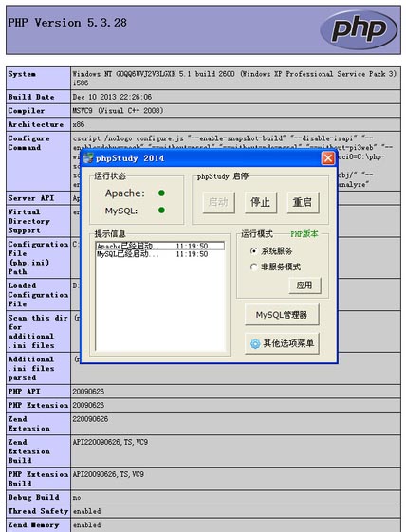Click the green PHP版本 link
The width and height of the screenshot is (406, 532).
pyautogui.click(x=304, y=234)
